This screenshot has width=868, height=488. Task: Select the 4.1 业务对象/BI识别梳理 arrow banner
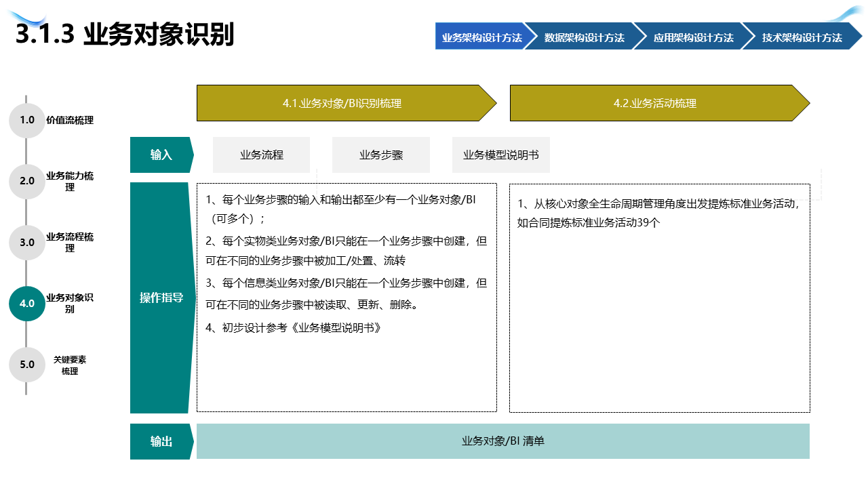pos(347,103)
